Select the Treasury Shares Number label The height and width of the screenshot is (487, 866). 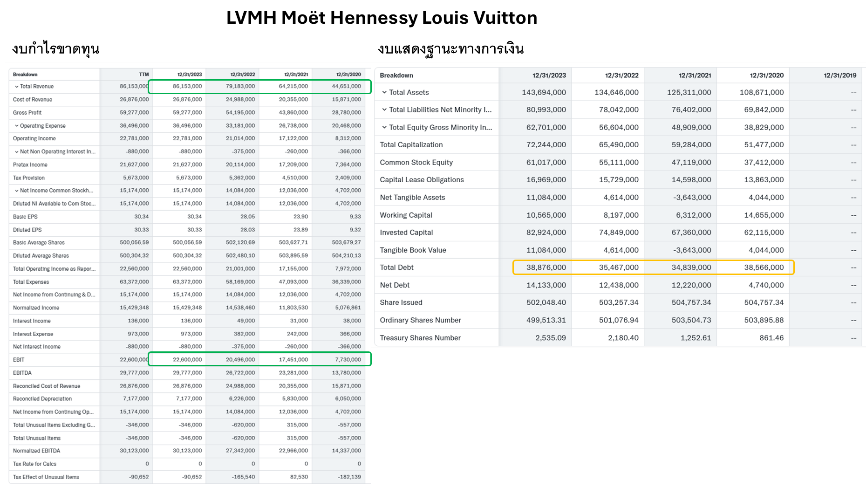tap(420, 338)
